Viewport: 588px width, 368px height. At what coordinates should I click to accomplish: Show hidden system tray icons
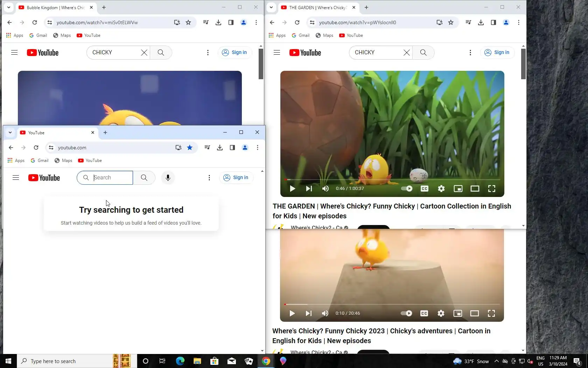496,361
